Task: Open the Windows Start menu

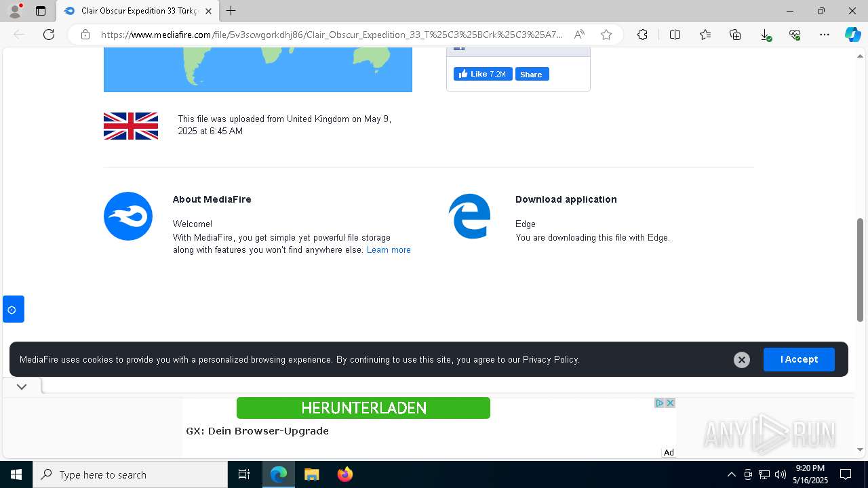Action: coord(16,474)
